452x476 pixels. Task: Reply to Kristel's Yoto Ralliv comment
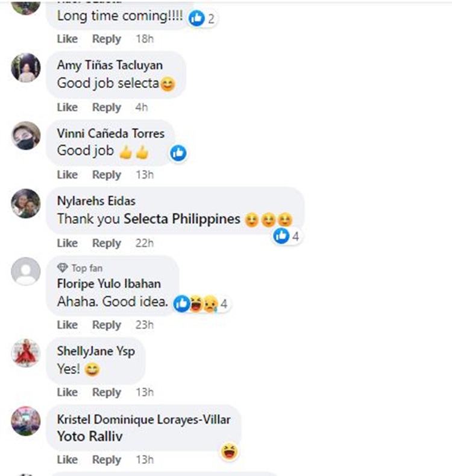coord(107,460)
